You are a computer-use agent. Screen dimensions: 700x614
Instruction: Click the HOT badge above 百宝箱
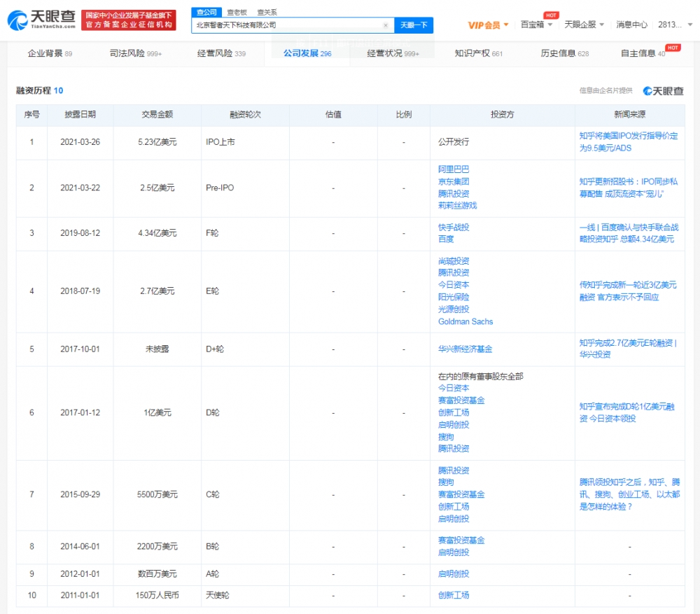tap(551, 15)
